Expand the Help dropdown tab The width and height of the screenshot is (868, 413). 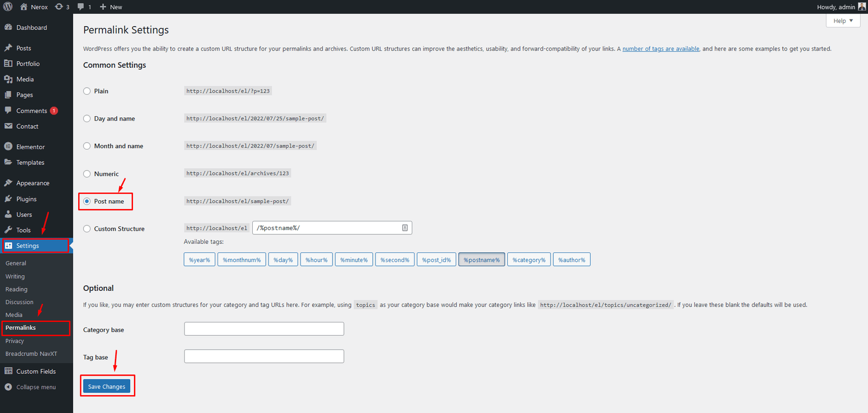tap(843, 21)
